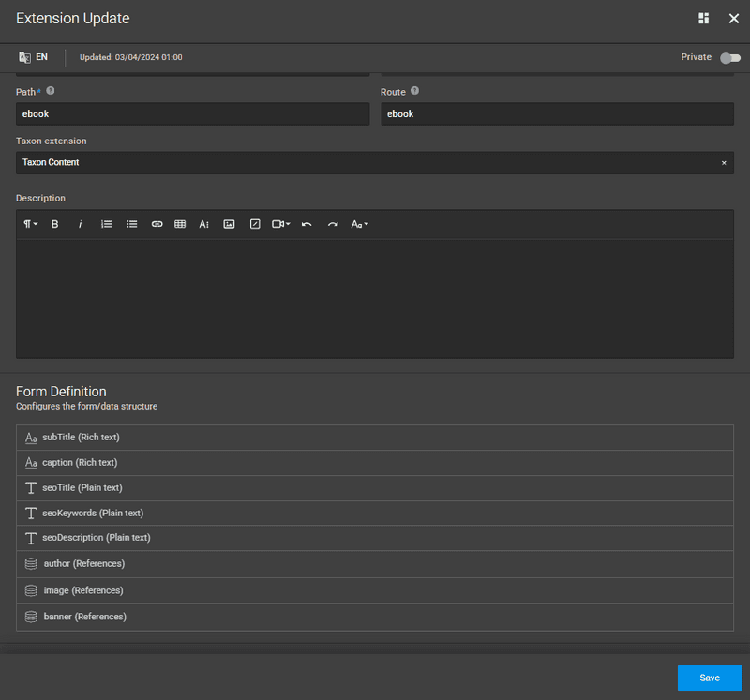Click the edit/embed box toolbar icon

255,224
